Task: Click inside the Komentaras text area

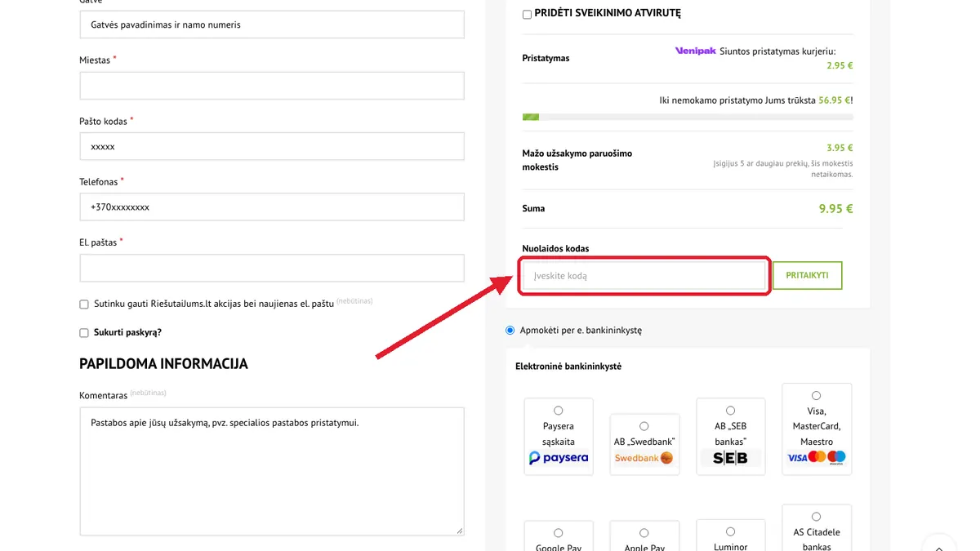Action: point(272,472)
